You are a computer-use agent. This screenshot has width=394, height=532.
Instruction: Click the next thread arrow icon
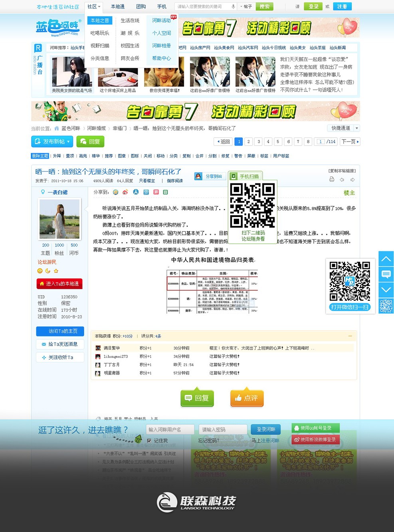352,179
